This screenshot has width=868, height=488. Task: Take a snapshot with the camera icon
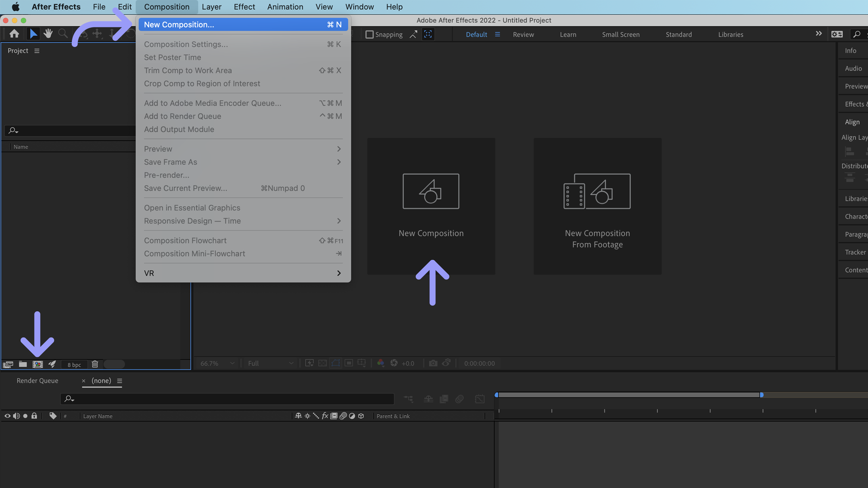[433, 363]
